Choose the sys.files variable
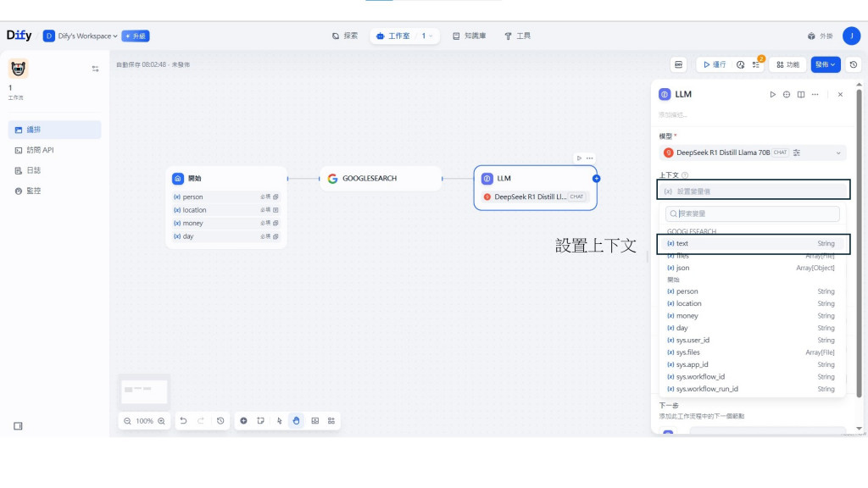Image resolution: width=868 pixels, height=488 pixels. [x=752, y=352]
